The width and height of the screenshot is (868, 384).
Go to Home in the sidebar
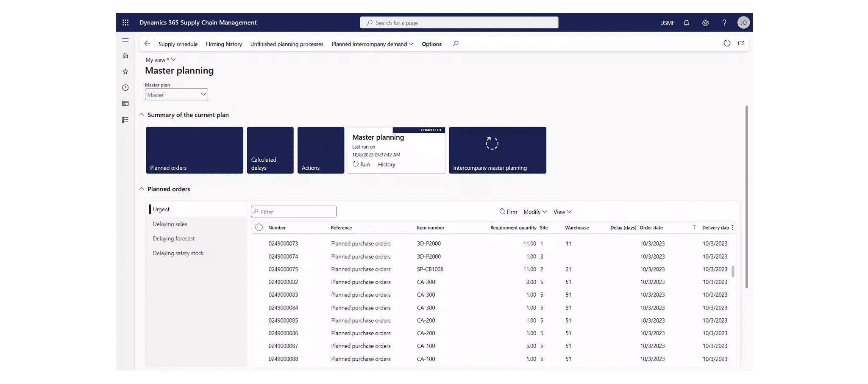point(125,55)
